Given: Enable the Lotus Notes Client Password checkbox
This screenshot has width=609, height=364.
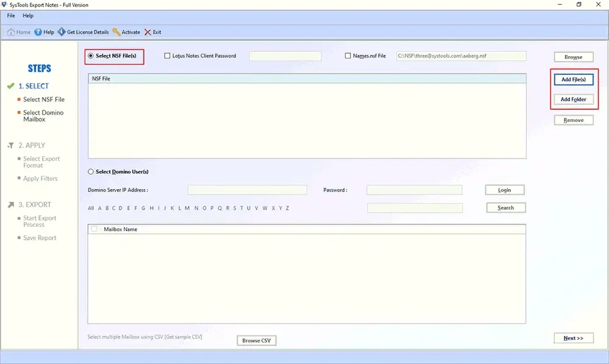Looking at the screenshot, I should [x=166, y=55].
